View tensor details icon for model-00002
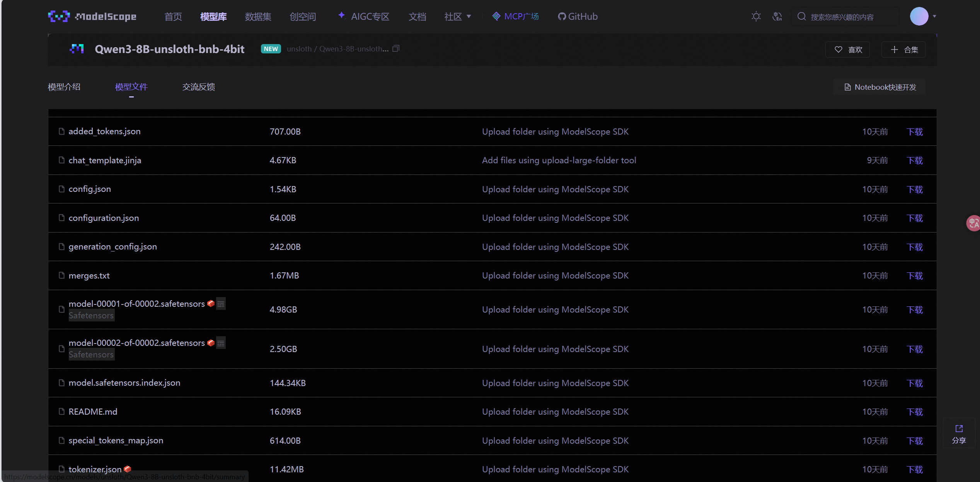 (x=221, y=343)
